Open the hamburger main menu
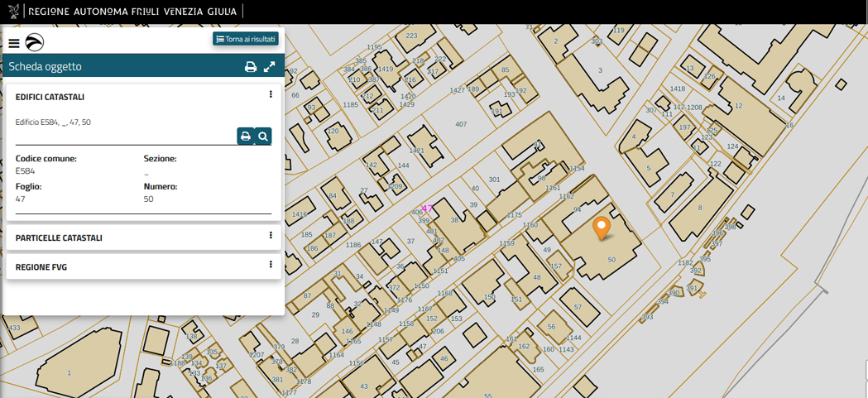 [x=14, y=43]
